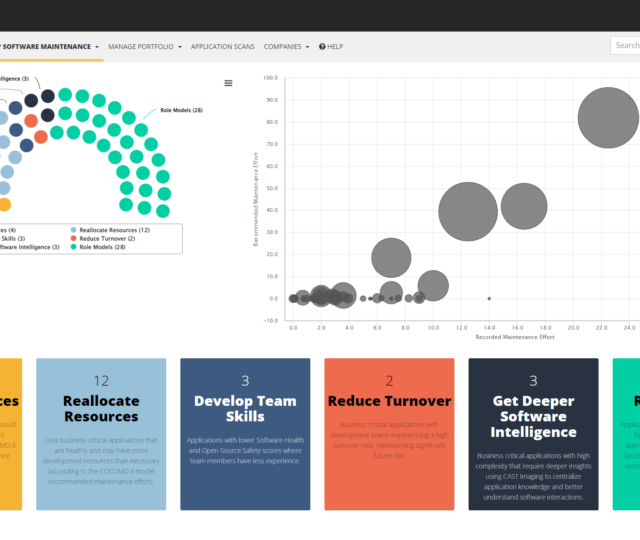The height and width of the screenshot is (540, 640).
Task: Open the Reallocate Resources card
Action: point(101,434)
